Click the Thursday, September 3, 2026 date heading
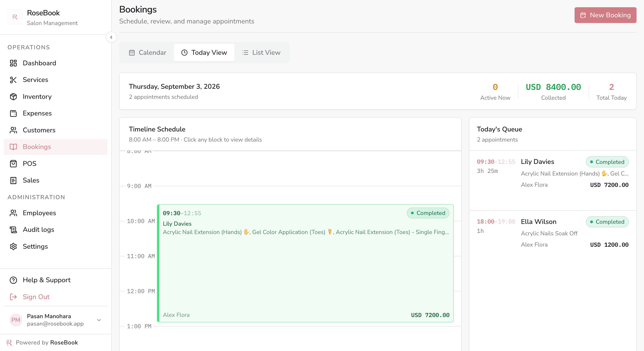The image size is (644, 351). click(x=174, y=87)
